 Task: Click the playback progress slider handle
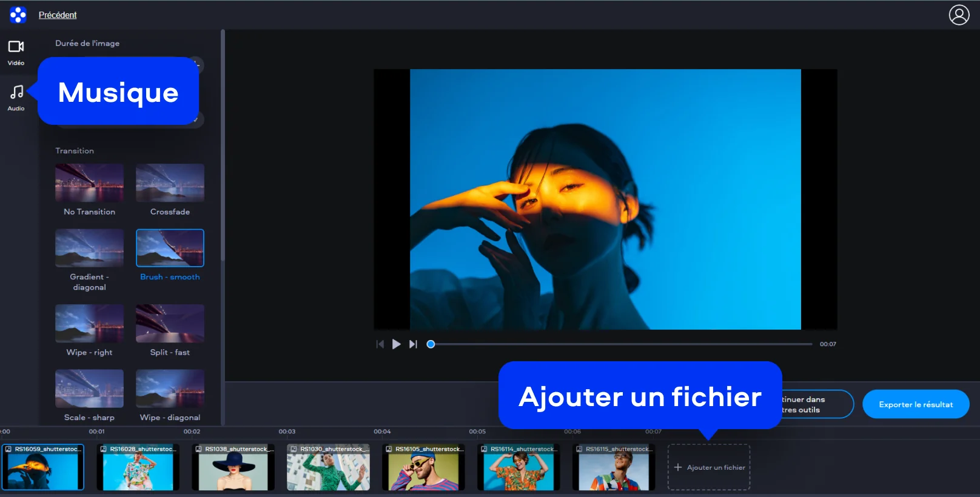(x=431, y=344)
